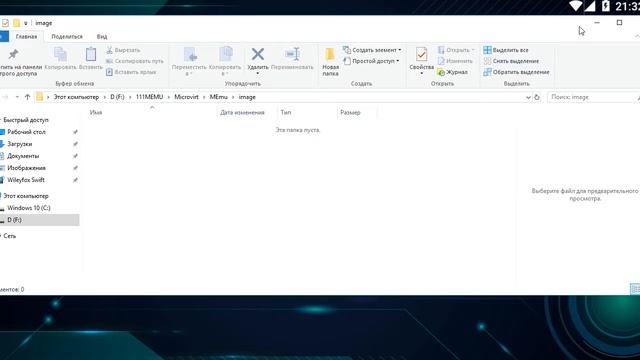This screenshot has width=640, height=360.
Task: Click Android battery status icon
Action: pyautogui.click(x=606, y=6)
